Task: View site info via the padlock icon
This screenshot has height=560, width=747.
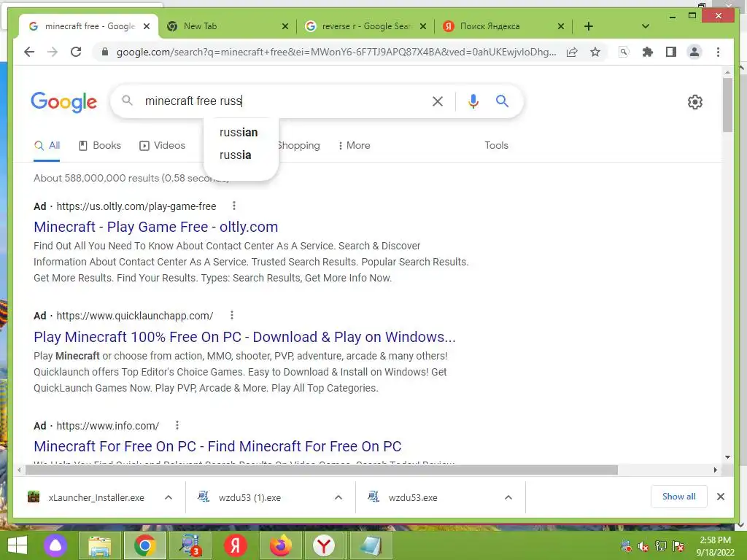Action: [105, 52]
